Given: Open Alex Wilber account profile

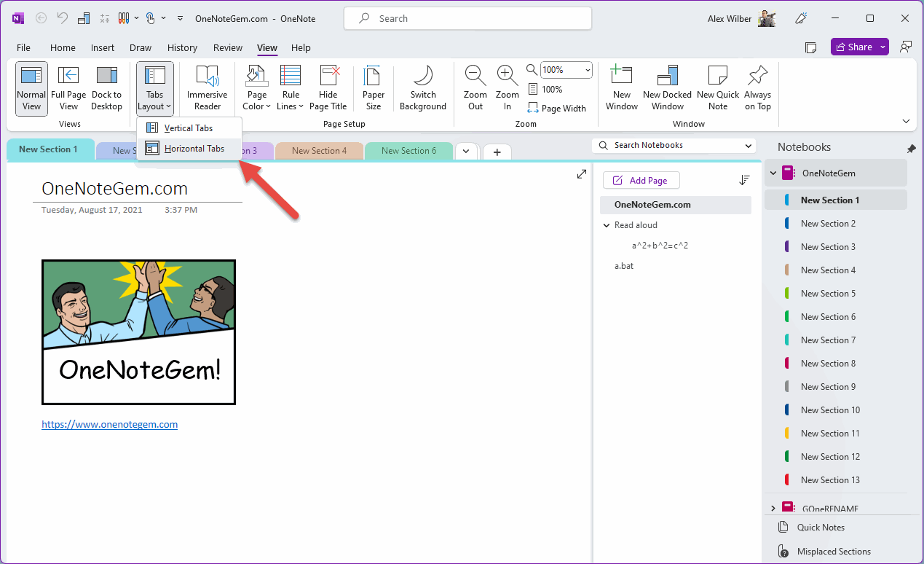Looking at the screenshot, I should (741, 18).
